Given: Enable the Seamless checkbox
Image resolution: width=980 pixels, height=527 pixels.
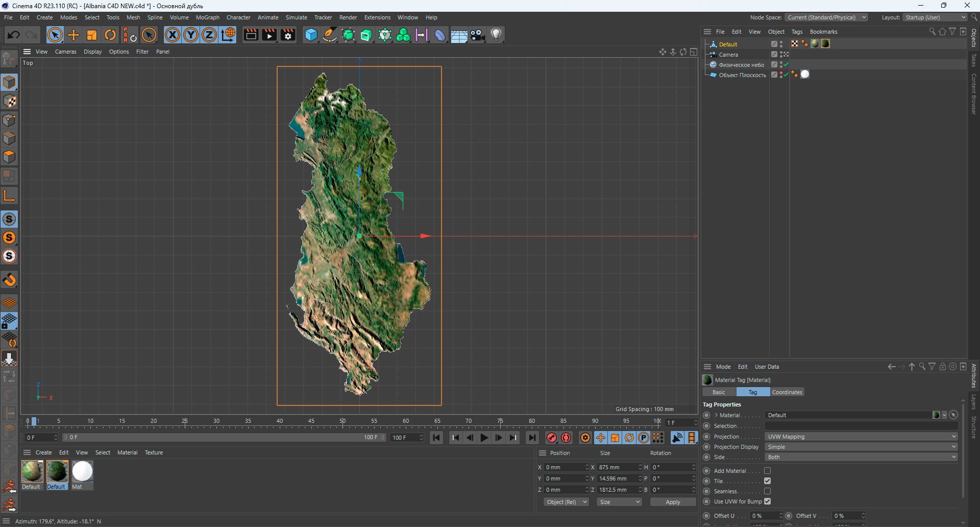Looking at the screenshot, I should pos(767,491).
